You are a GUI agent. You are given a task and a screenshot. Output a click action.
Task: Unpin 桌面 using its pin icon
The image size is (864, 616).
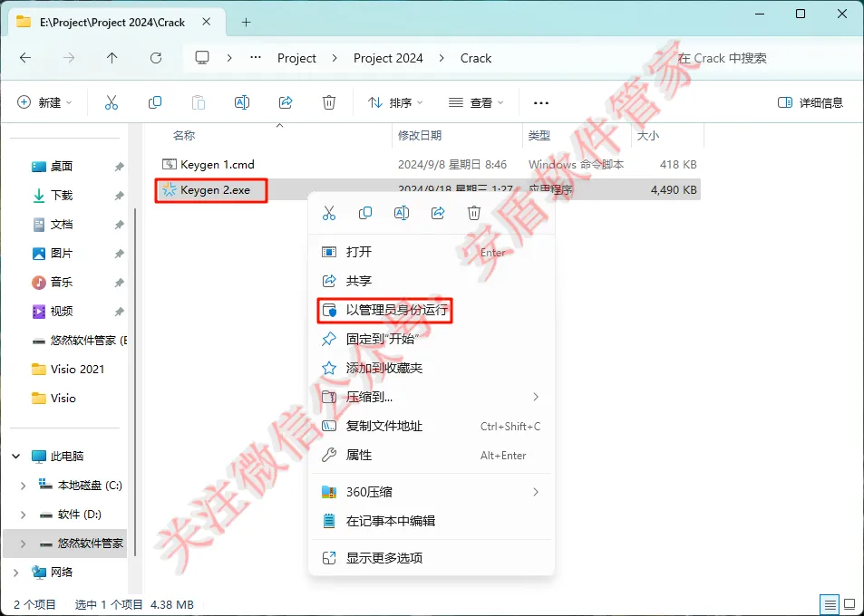click(119, 167)
